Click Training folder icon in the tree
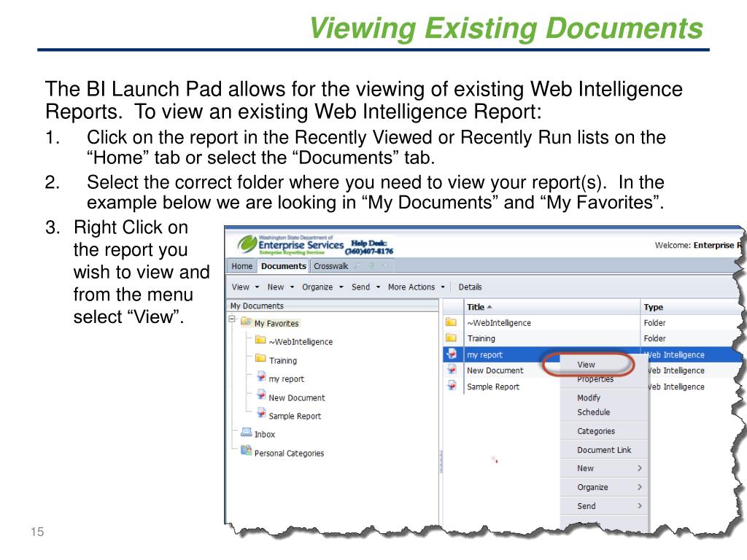Viewport: 747px width, 560px height. tap(260, 358)
